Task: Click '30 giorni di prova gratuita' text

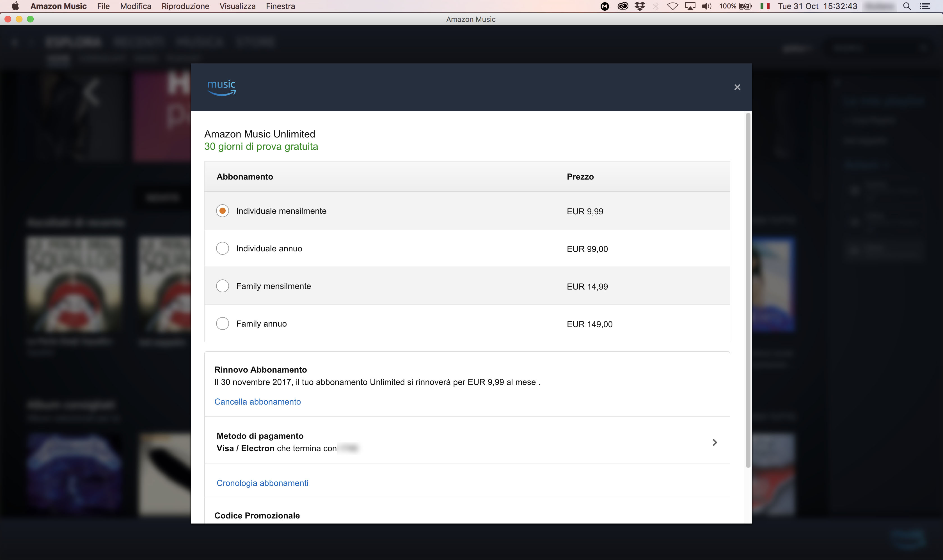Action: [261, 146]
